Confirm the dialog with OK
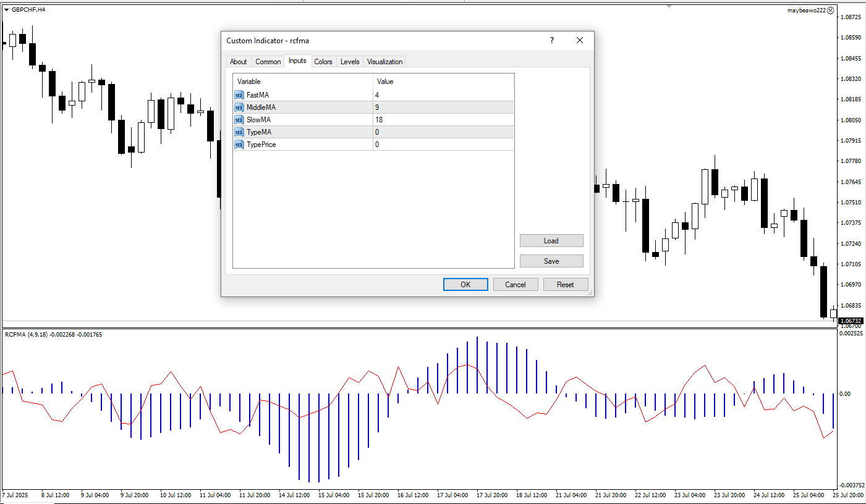The height and width of the screenshot is (504, 866). pos(465,285)
